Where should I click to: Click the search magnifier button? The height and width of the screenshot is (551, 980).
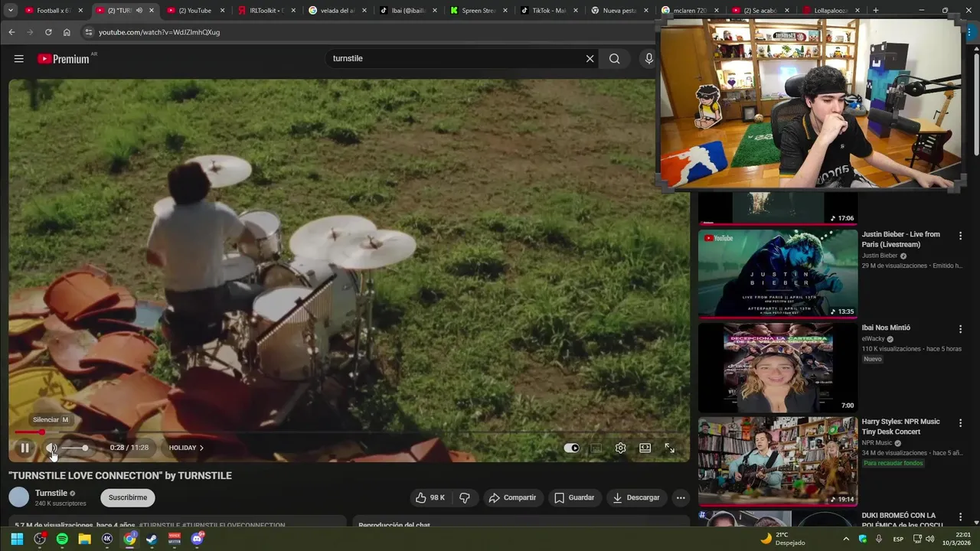click(615, 59)
